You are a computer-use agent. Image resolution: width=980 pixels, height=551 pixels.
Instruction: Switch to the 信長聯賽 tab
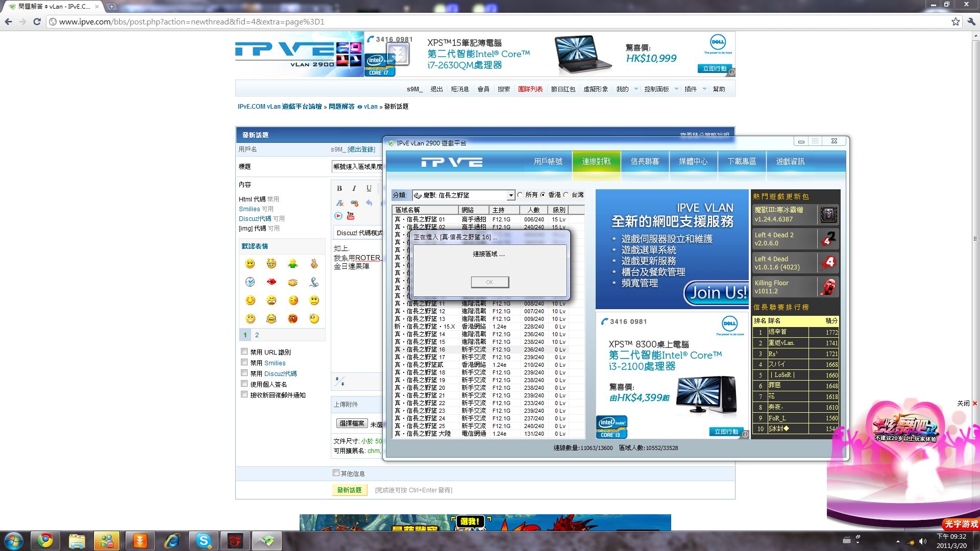[645, 162]
